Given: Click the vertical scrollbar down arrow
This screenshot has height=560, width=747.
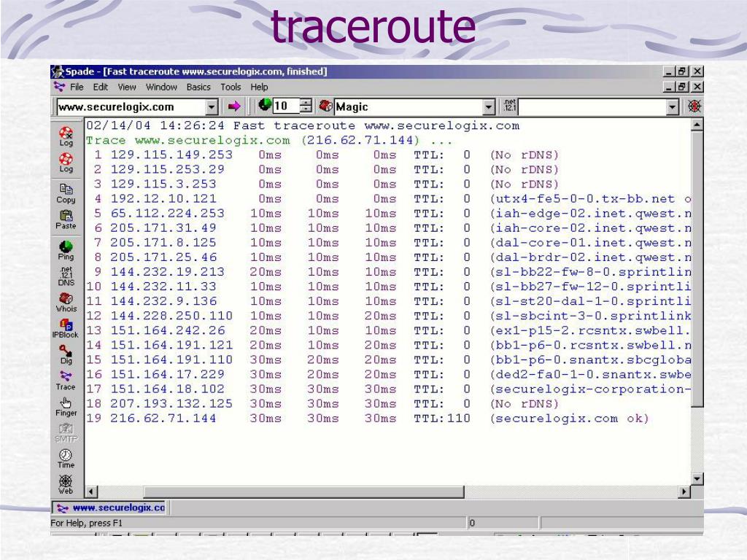Looking at the screenshot, I should (x=697, y=478).
